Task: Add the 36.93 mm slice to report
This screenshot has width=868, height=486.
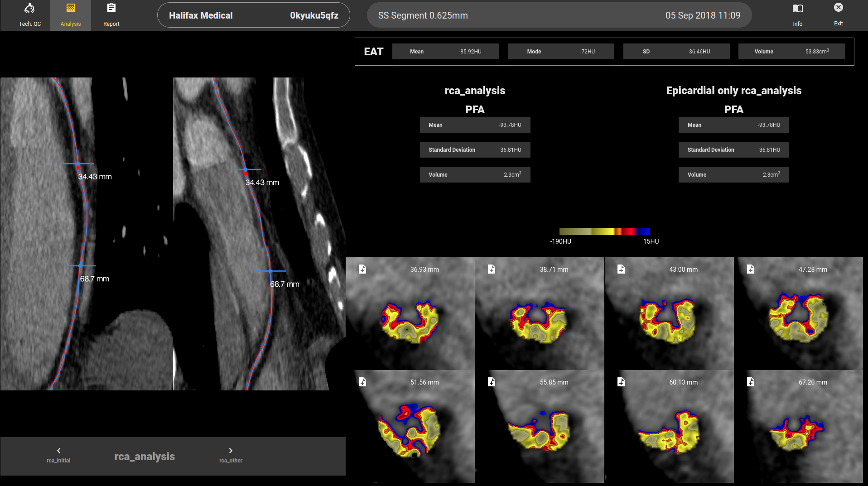Action: [362, 269]
